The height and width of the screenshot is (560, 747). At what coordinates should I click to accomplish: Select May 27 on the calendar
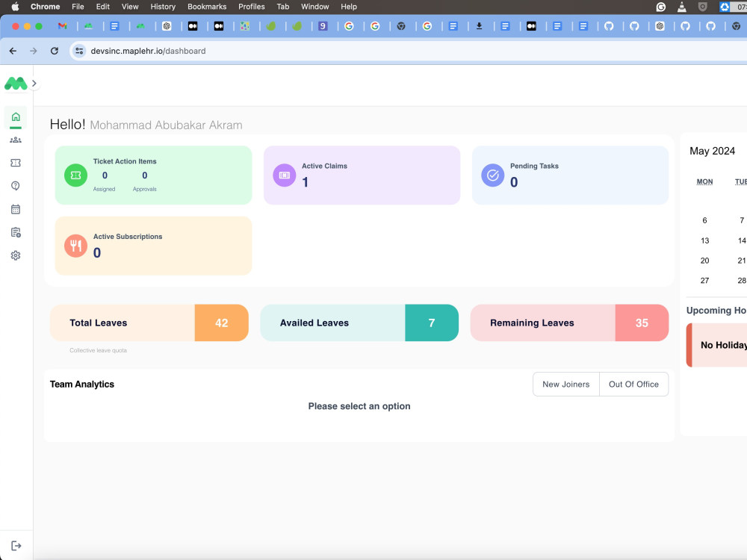(x=704, y=281)
